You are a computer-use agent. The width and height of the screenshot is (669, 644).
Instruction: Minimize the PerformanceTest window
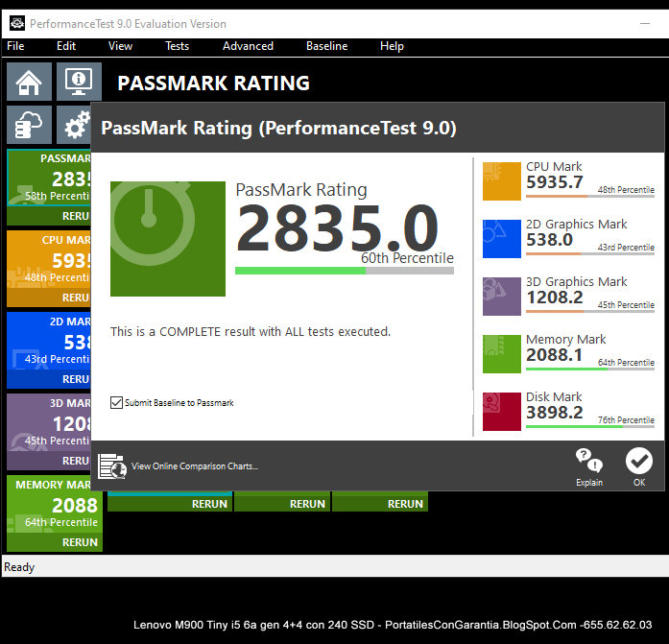click(645, 23)
